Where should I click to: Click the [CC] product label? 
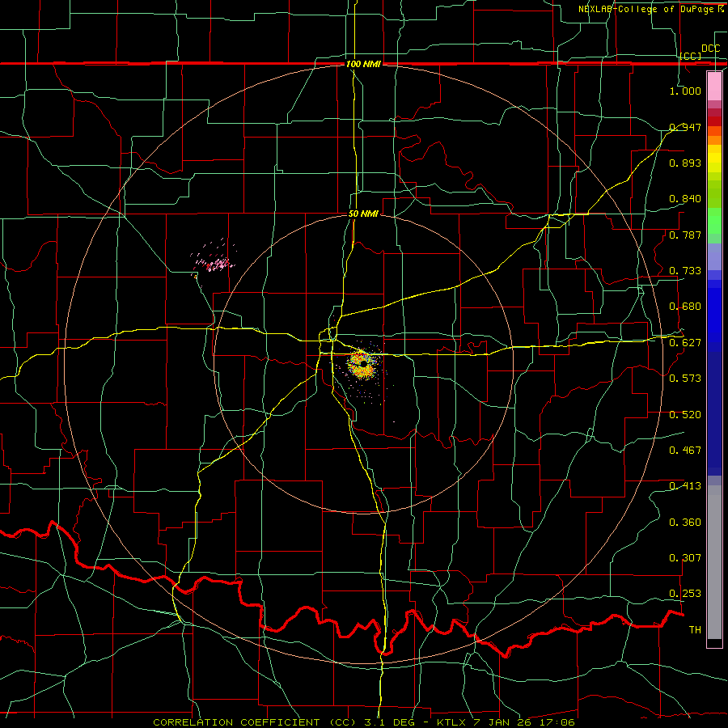tap(691, 56)
